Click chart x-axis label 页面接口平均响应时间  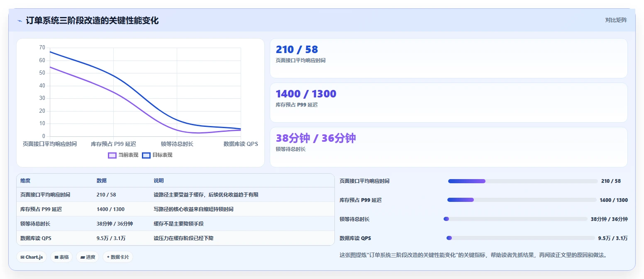pos(50,144)
